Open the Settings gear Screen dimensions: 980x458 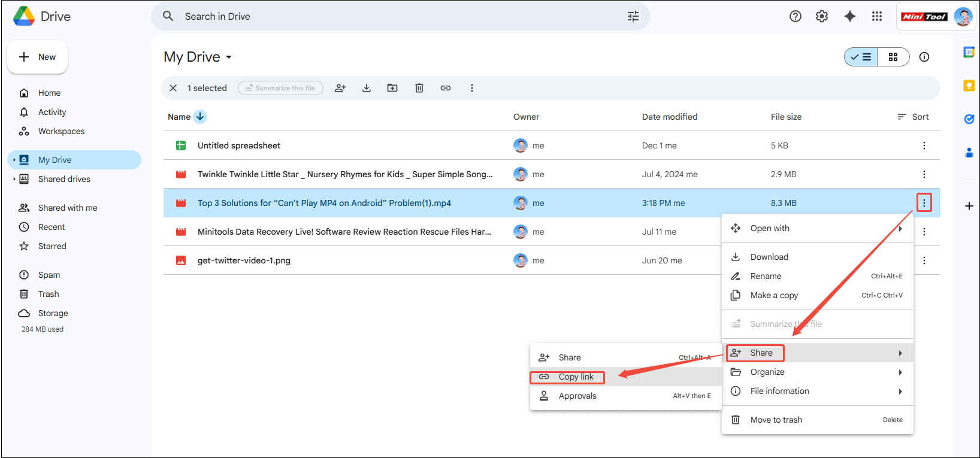822,16
